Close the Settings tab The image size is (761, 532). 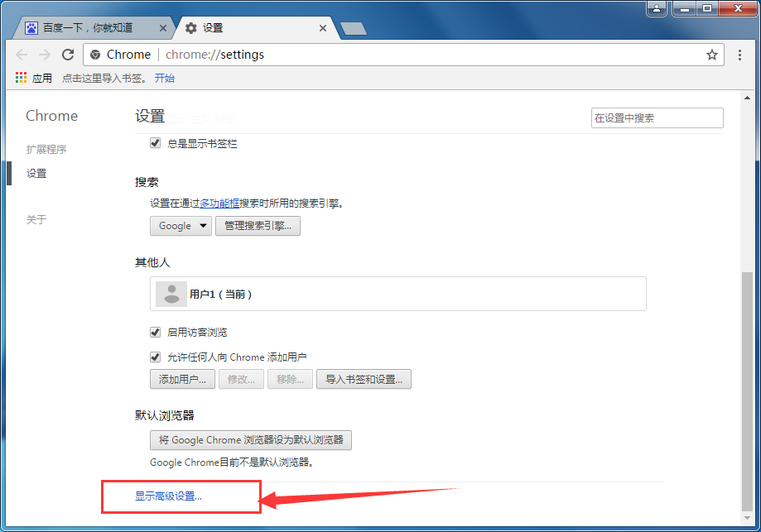coord(323,28)
